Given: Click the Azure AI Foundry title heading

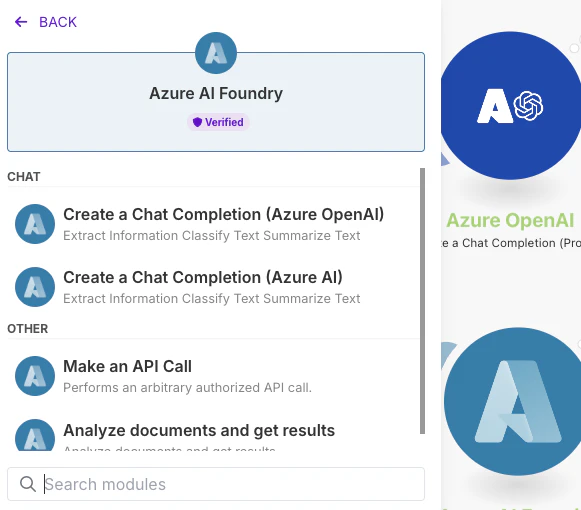Looking at the screenshot, I should pos(216,93).
